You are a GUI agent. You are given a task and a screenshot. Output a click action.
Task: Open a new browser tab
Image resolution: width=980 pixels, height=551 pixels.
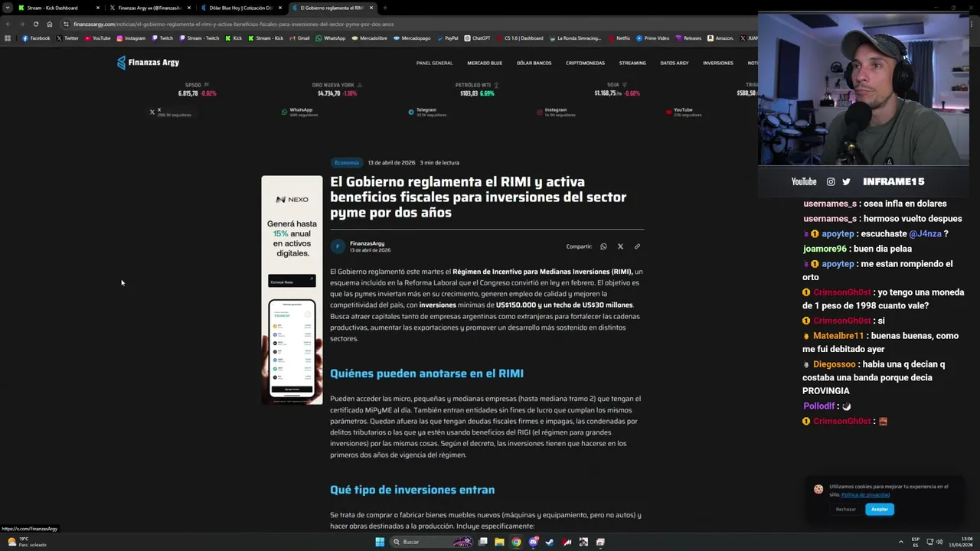[385, 8]
